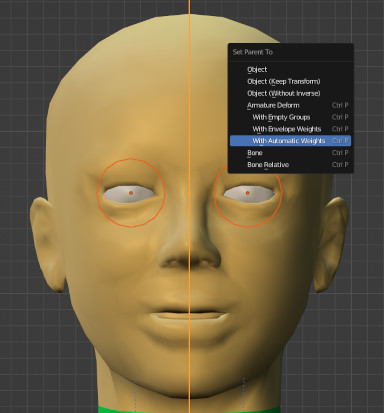The height and width of the screenshot is (413, 384).
Task: Pick With Envelope Weights option
Action: (290, 129)
